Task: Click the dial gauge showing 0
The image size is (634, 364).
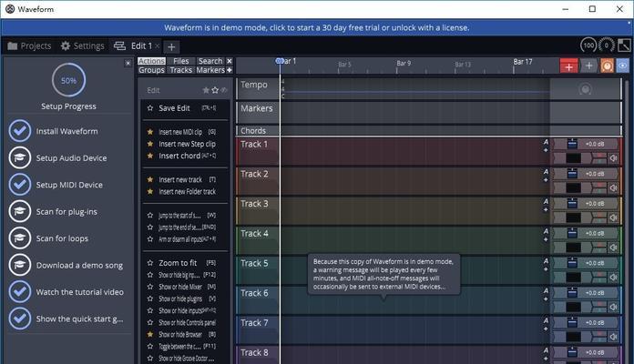Action: coord(606,45)
